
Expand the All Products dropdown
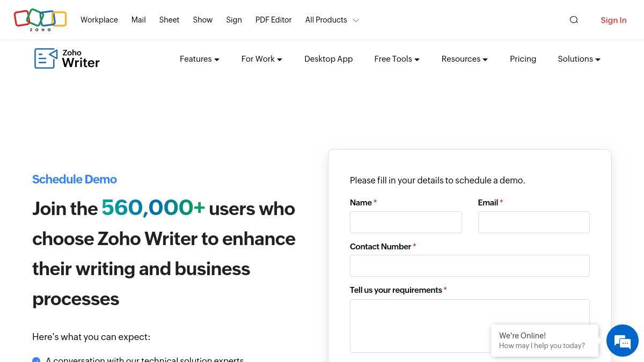tap(332, 20)
